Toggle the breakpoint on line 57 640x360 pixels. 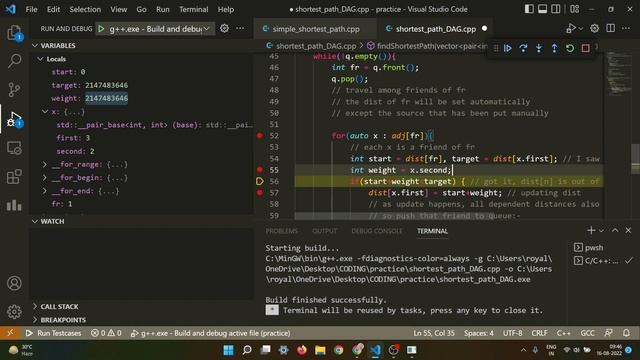pos(260,192)
